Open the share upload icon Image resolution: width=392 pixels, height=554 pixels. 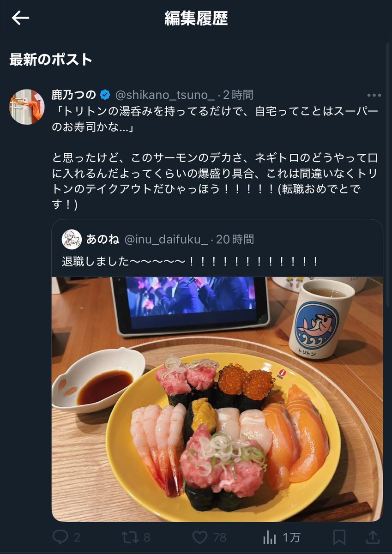[373, 536]
